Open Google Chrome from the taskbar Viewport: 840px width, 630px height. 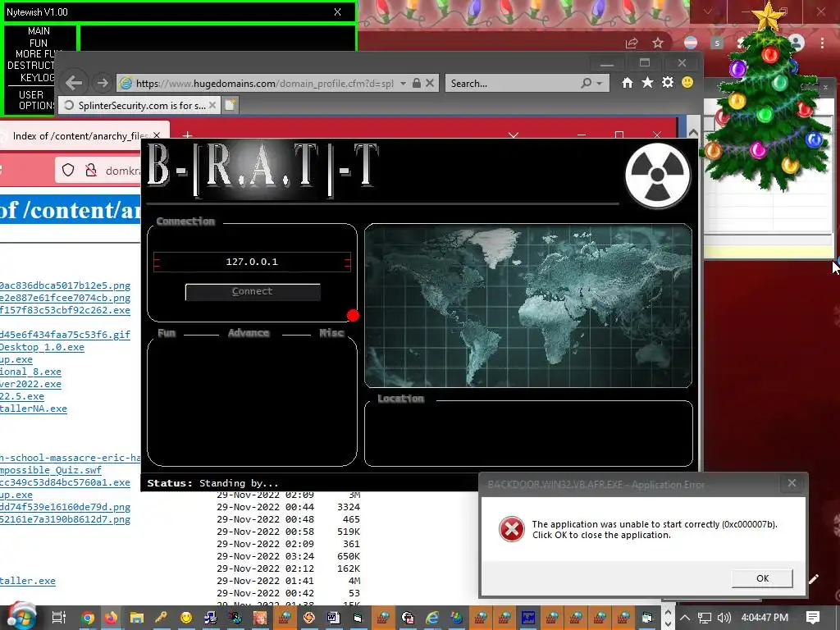coord(87,618)
